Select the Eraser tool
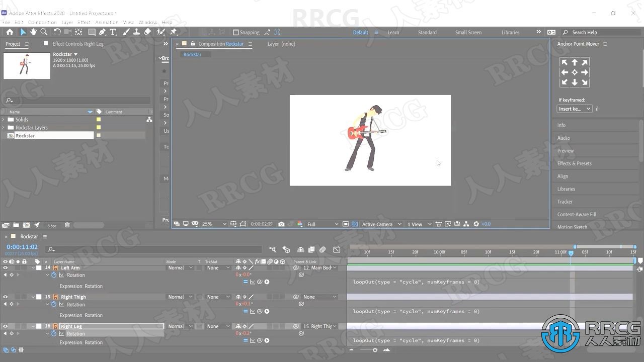This screenshot has width=644, height=362. (x=147, y=32)
